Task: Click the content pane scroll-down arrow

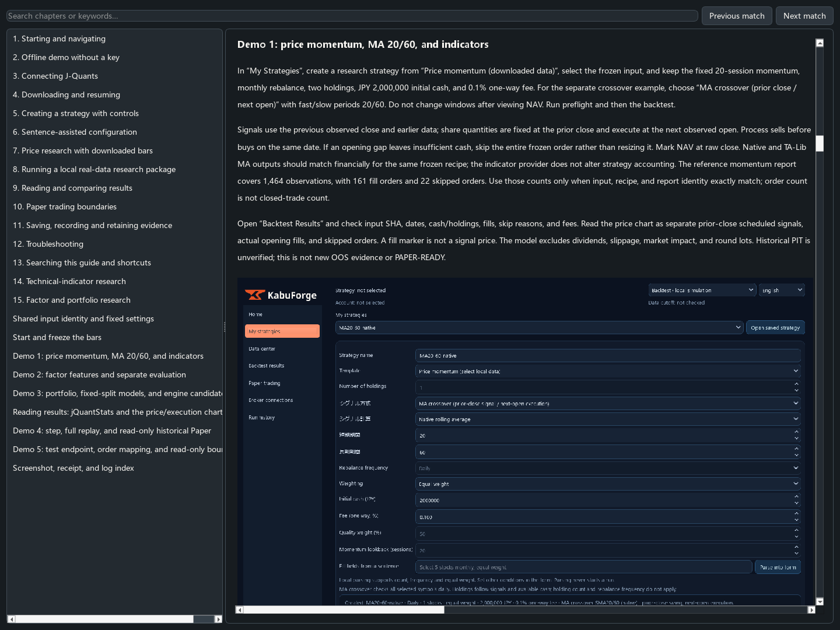Action: click(x=820, y=601)
